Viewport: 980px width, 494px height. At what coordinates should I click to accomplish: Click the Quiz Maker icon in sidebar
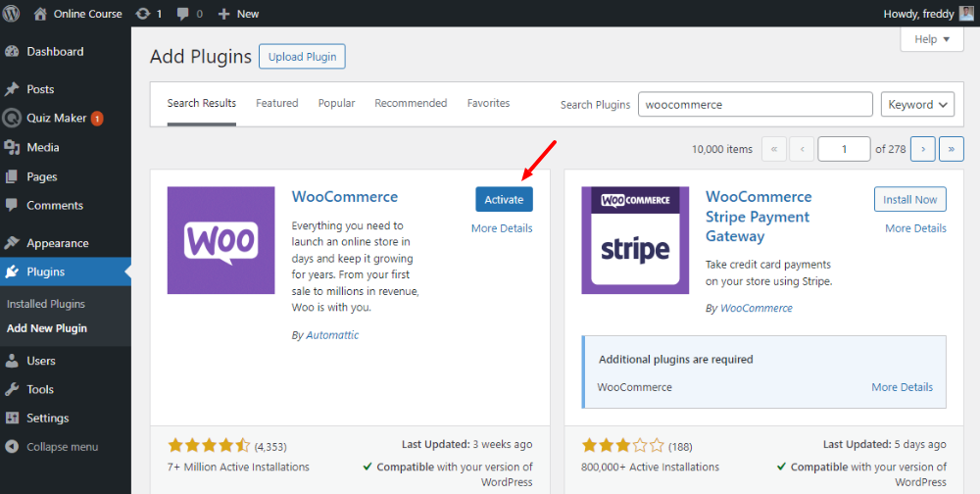pos(12,119)
